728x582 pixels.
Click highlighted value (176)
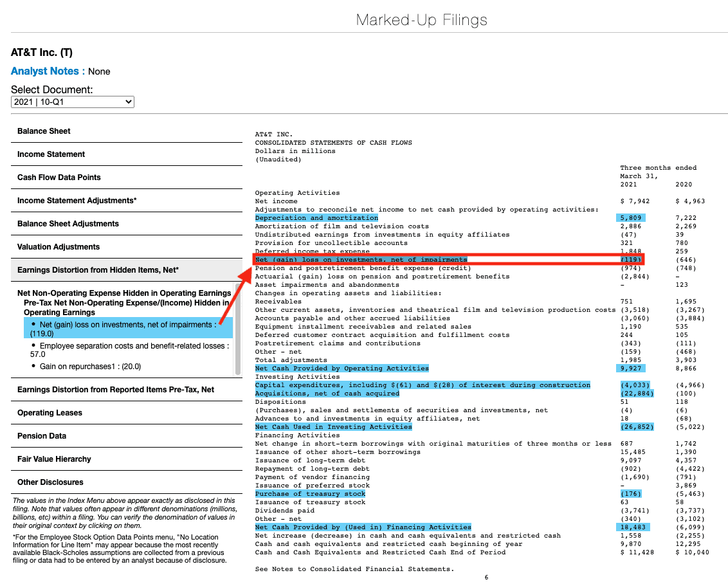tap(630, 493)
